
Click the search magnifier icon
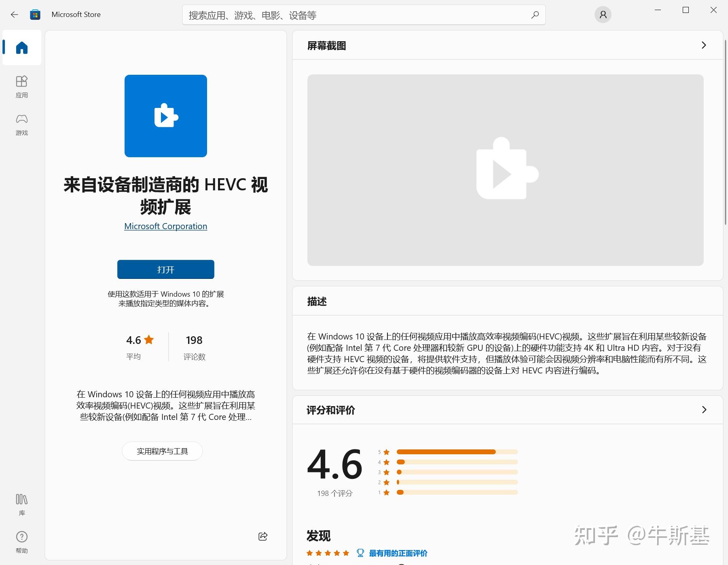click(535, 15)
